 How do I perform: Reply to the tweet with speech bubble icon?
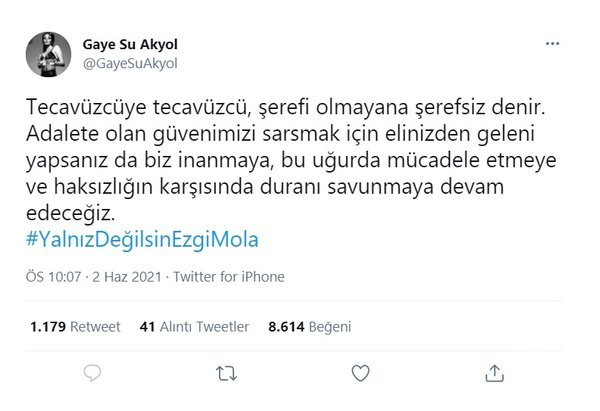click(x=92, y=374)
